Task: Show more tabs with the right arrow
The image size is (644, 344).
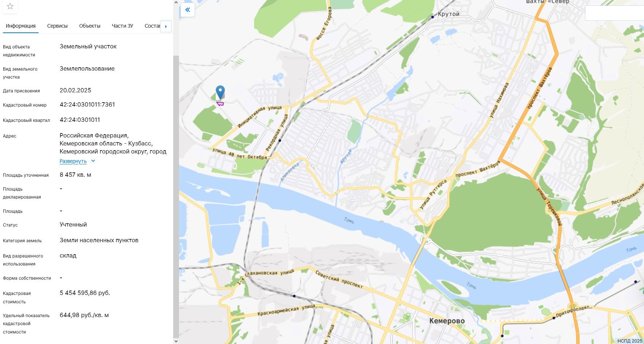Action: click(x=166, y=26)
